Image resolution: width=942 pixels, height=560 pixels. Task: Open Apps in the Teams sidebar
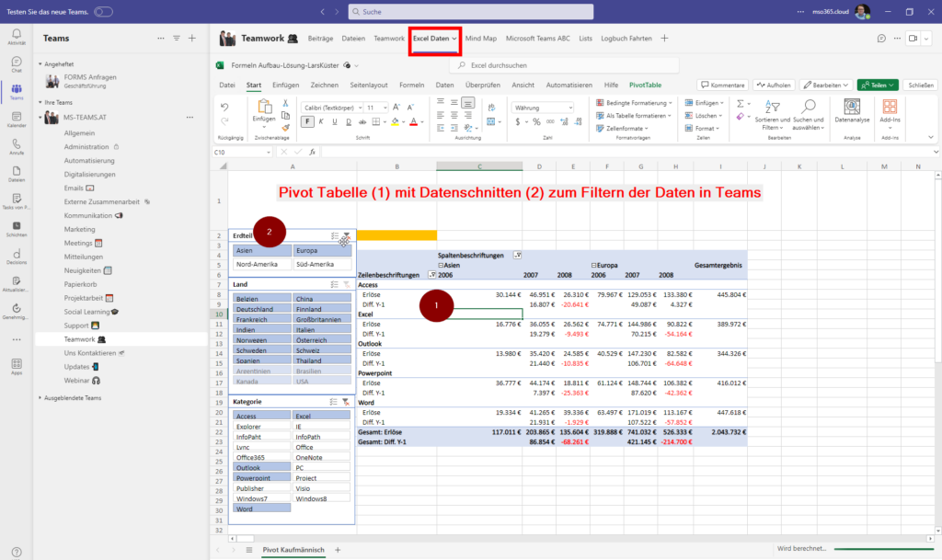17,367
